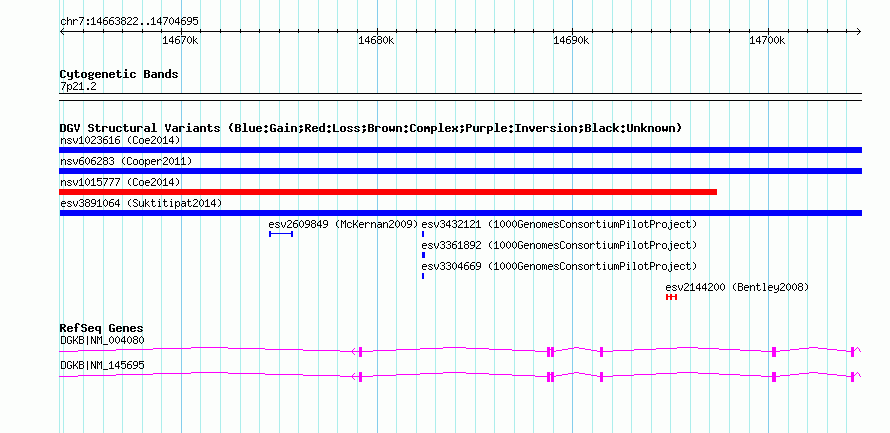
Task: Open the nsv1015777 (Coe2014) label
Action: coord(120,182)
